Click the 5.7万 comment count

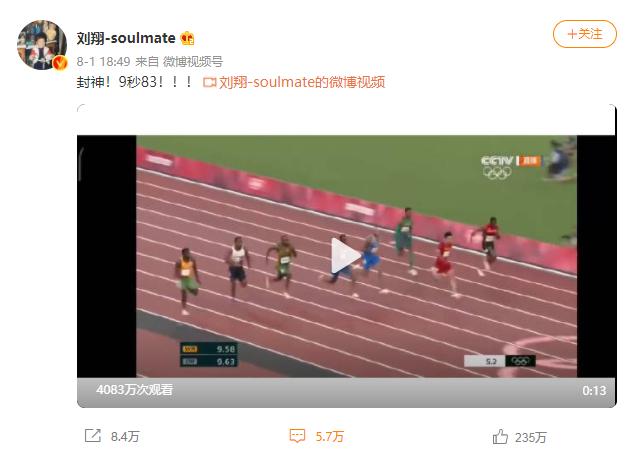[329, 437]
